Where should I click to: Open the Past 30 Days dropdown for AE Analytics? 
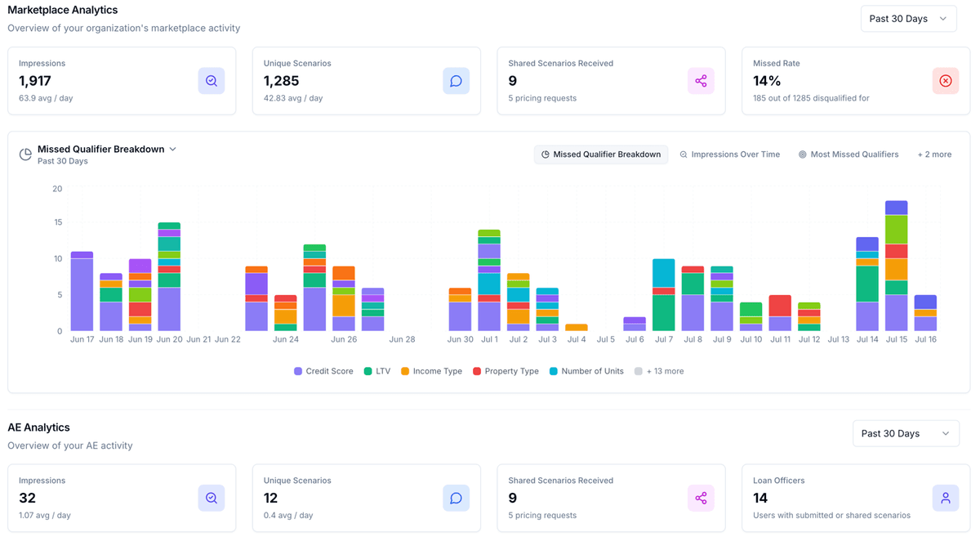(x=906, y=433)
